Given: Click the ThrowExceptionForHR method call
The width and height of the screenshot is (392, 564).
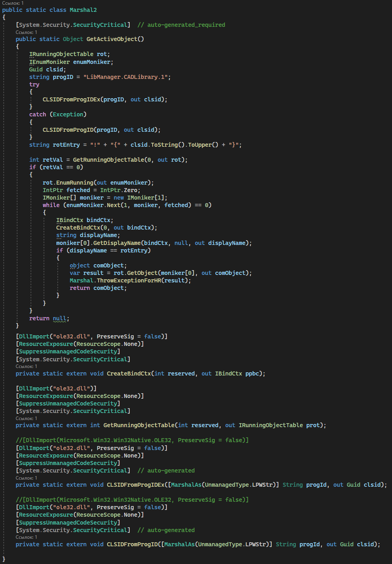Looking at the screenshot, I should pyautogui.click(x=129, y=280).
